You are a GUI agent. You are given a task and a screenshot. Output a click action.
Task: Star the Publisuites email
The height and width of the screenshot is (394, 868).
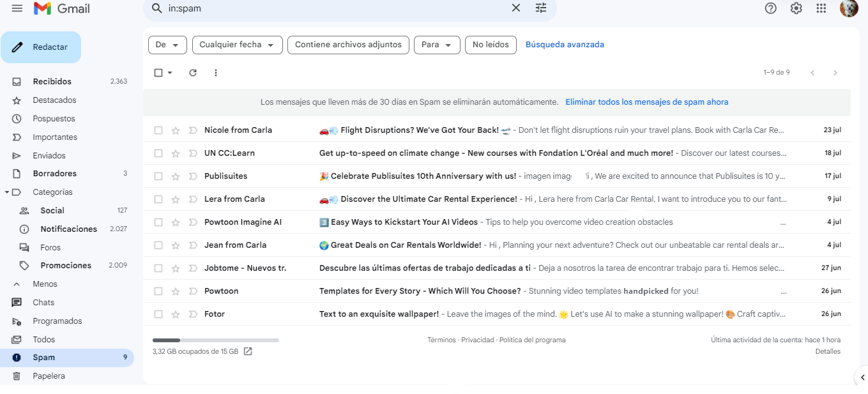[x=176, y=176]
